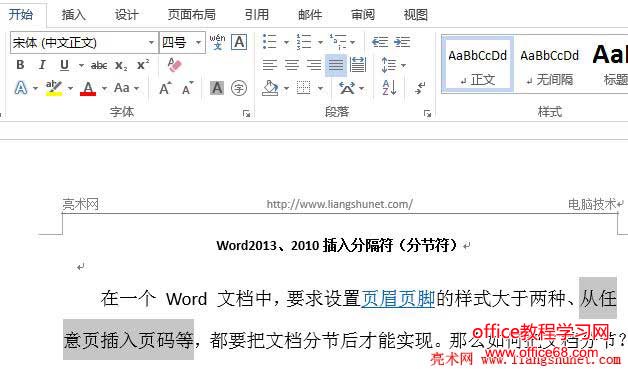Apply Underline to text

64,65
